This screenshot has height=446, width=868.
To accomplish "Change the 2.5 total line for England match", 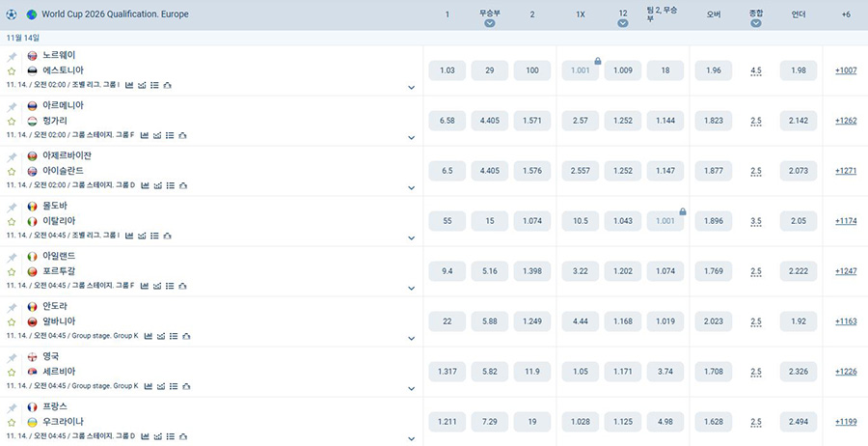I will pos(756,372).
